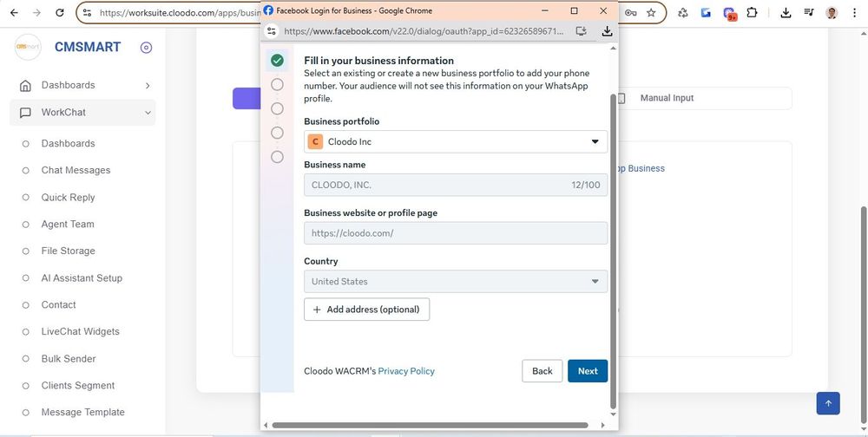Image resolution: width=868 pixels, height=437 pixels.
Task: Go to AI Assistant Setup
Action: coord(82,278)
